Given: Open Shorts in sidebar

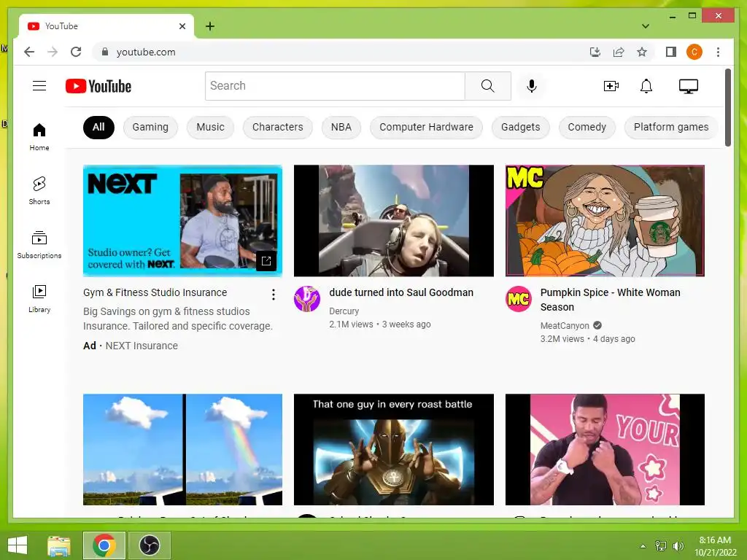Looking at the screenshot, I should click(x=39, y=190).
